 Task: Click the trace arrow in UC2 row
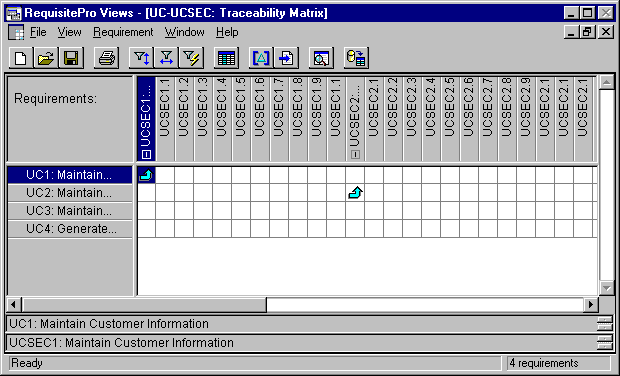(x=355, y=193)
